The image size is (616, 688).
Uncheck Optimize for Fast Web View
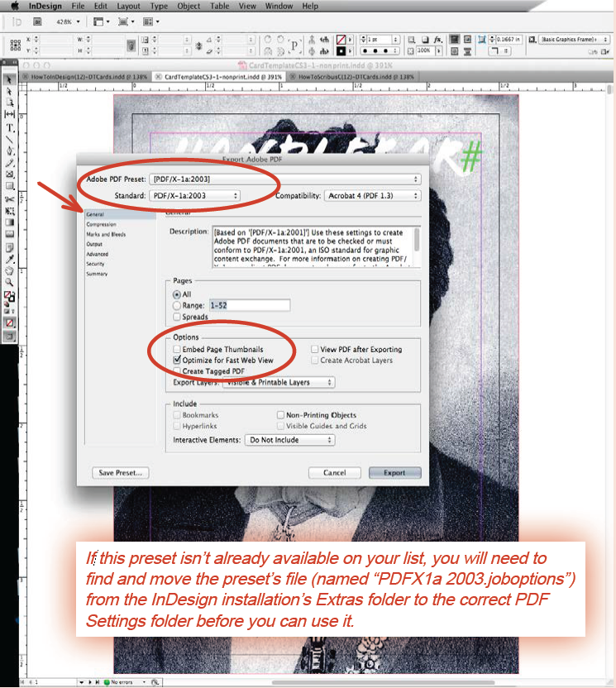178,361
